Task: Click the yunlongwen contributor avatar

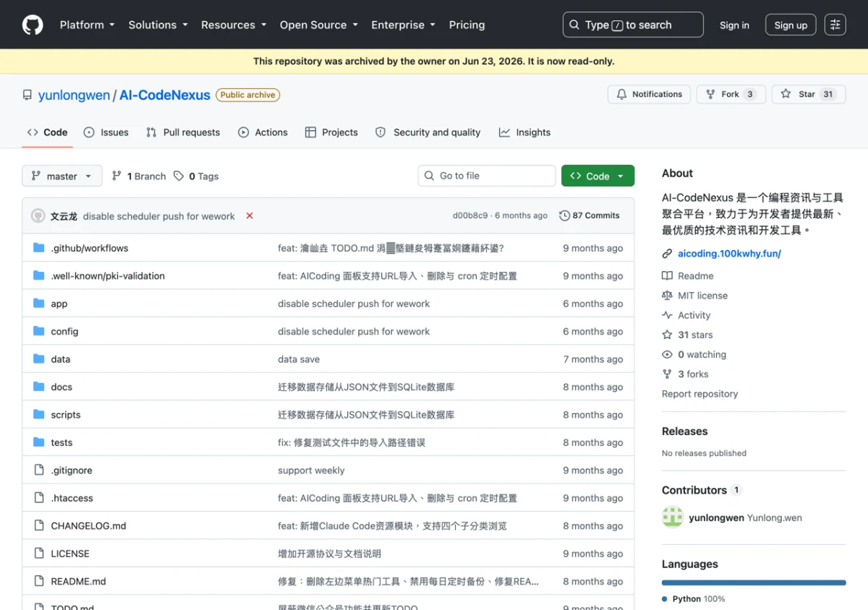Action: pos(673,517)
